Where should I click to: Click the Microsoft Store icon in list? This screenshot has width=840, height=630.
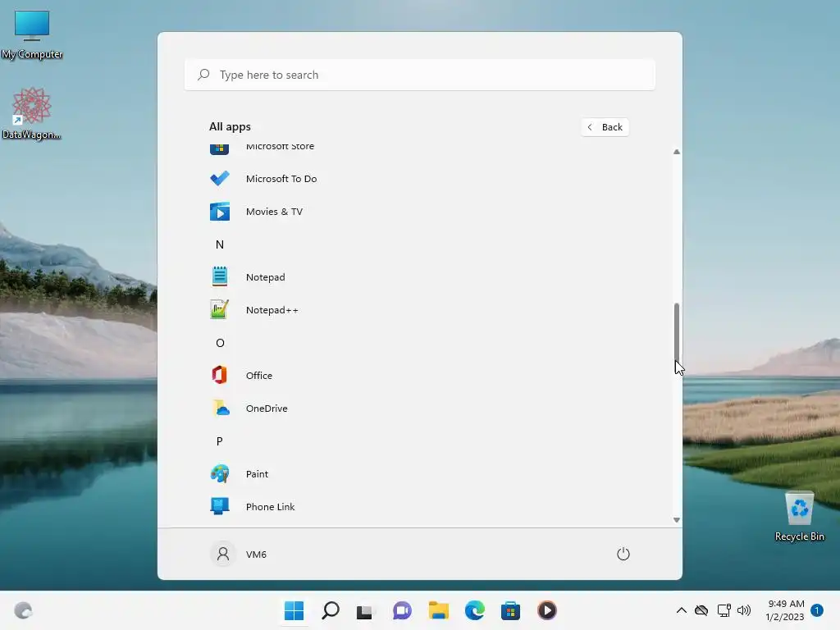(x=220, y=148)
